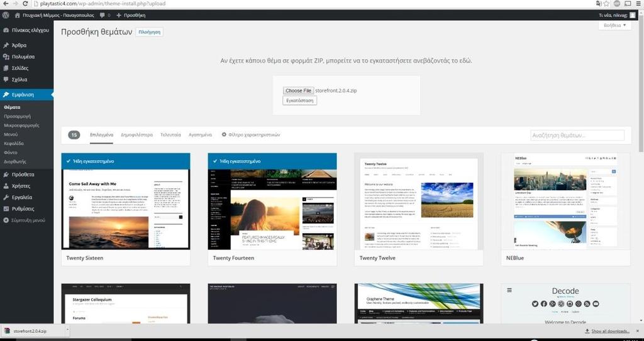This screenshot has height=341, width=644.
Task: Open the Graphene Theme thumbnail
Action: click(419, 304)
